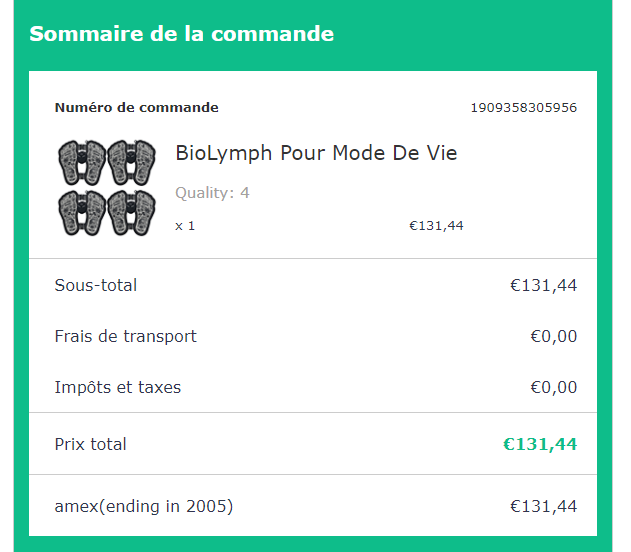Click the green Prix total amount
The image size is (631, 552).
click(x=540, y=444)
